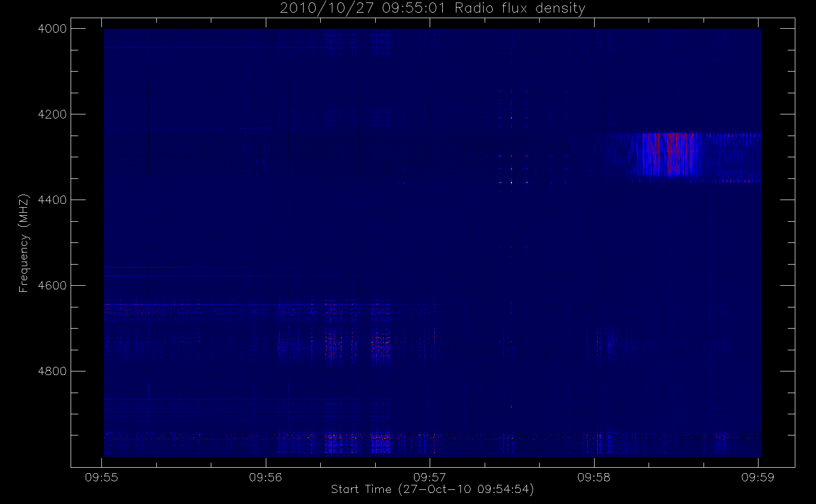
Task: Select the 4400 frequency axis label
Action: [x=52, y=200]
